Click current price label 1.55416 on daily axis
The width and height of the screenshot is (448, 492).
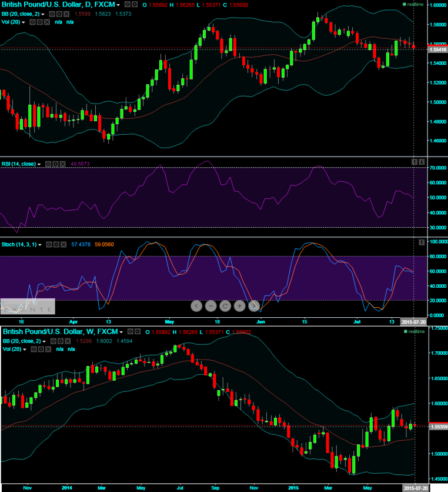[437, 49]
